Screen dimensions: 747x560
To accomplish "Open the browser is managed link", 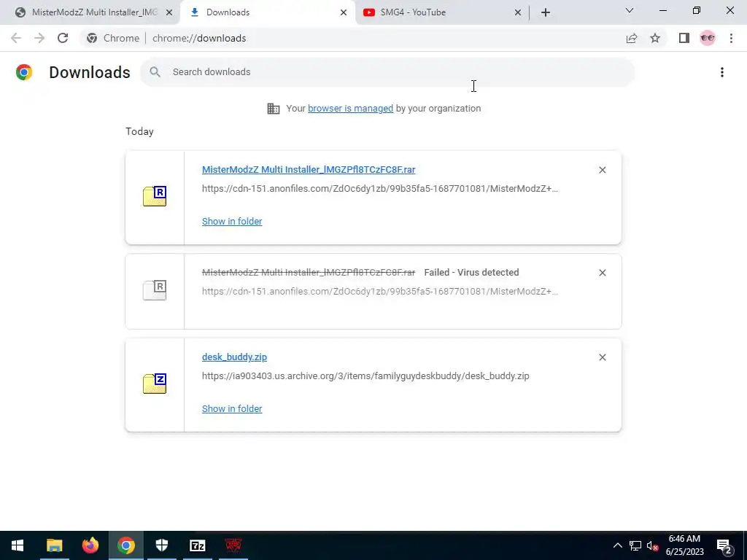I will tap(351, 109).
